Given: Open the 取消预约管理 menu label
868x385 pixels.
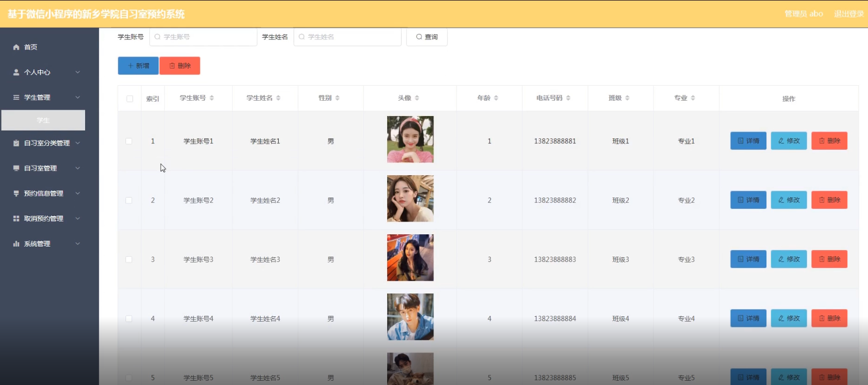Looking at the screenshot, I should point(44,218).
